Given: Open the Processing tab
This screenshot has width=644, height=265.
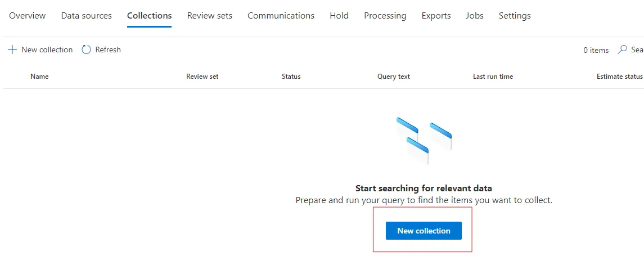Looking at the screenshot, I should coord(385,16).
